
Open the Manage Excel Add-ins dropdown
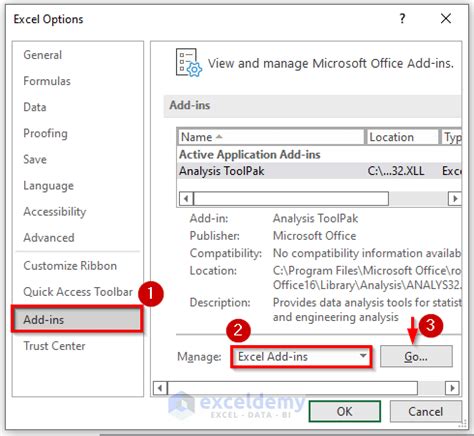[x=301, y=357]
